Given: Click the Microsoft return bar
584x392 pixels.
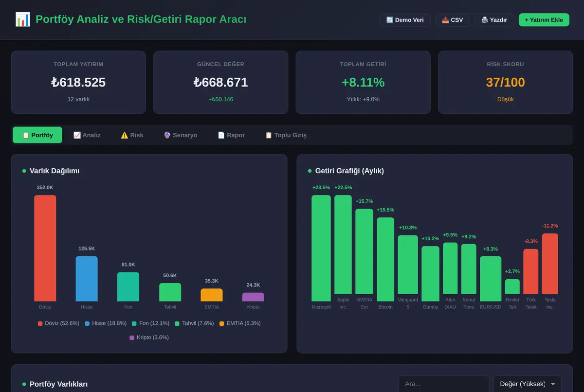Looking at the screenshot, I should 321,248.
